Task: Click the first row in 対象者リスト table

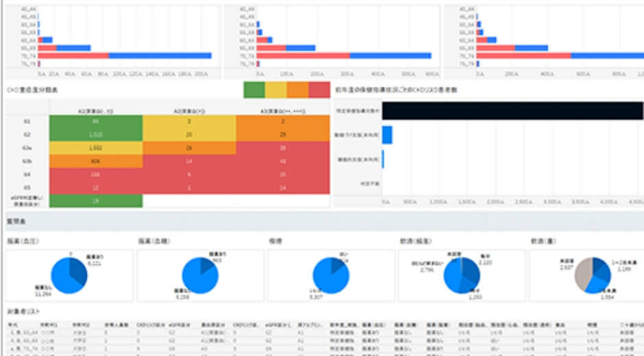Action: (323, 333)
